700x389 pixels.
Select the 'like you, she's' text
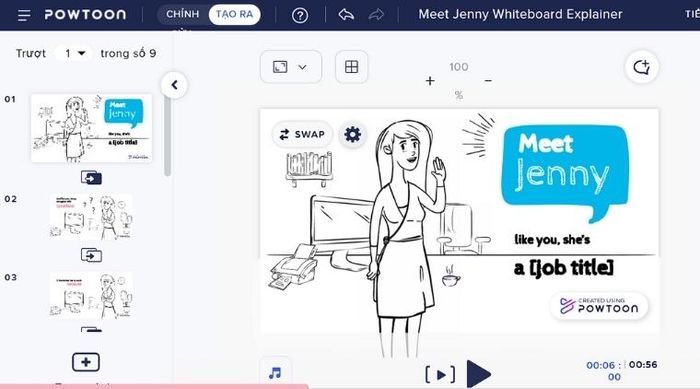coord(552,240)
